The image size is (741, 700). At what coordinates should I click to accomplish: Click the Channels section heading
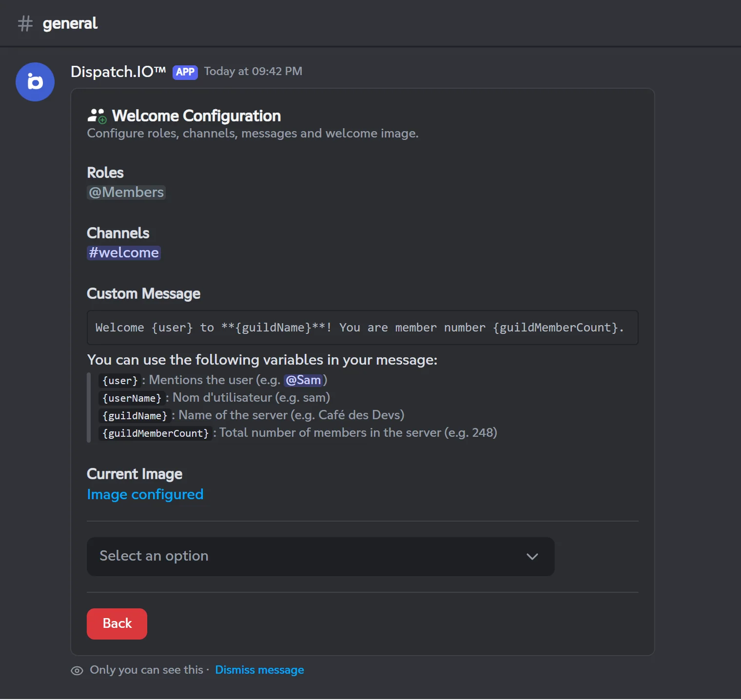(x=118, y=233)
